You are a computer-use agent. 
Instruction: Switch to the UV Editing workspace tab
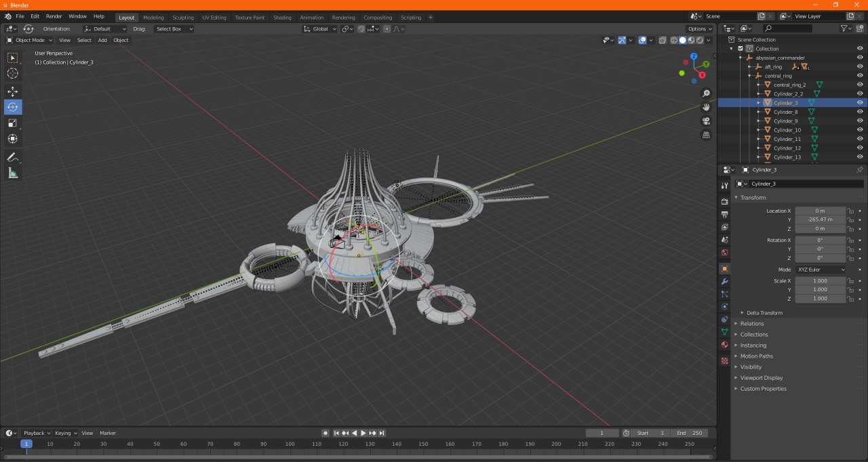click(x=214, y=18)
